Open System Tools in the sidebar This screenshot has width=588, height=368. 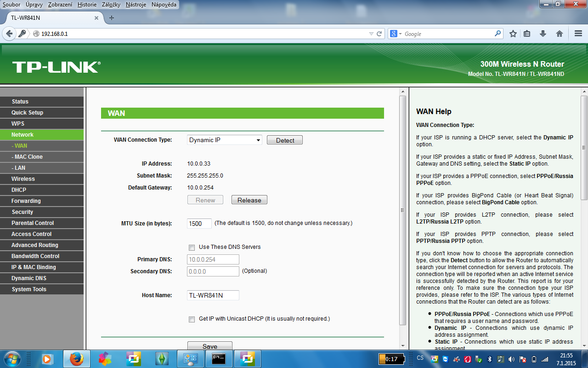click(x=42, y=289)
